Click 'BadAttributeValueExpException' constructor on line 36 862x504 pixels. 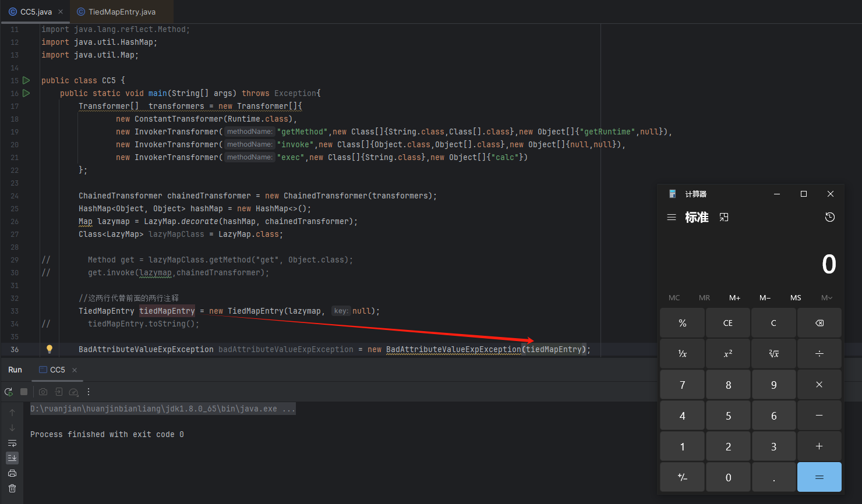[454, 349]
